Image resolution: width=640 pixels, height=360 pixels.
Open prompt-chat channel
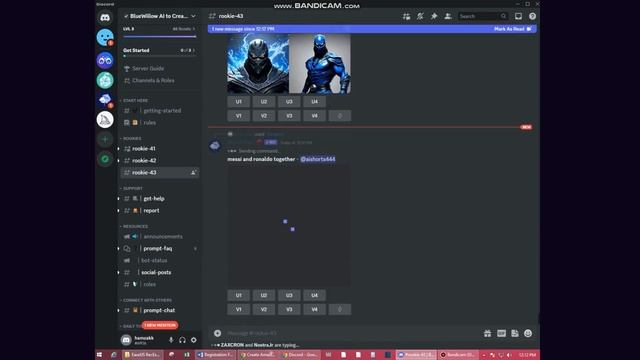pyautogui.click(x=160, y=310)
